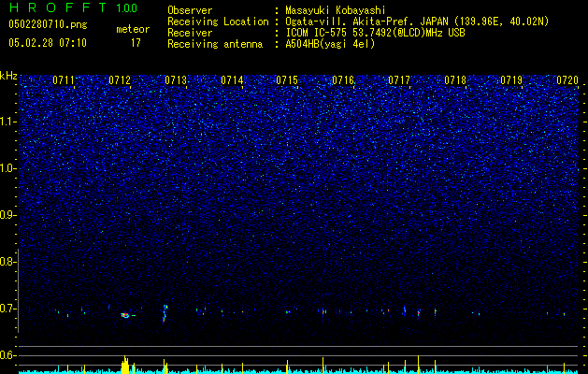588x374 pixels.
Task: Click the 1.0 kHz axis label
Action: (x=8, y=168)
